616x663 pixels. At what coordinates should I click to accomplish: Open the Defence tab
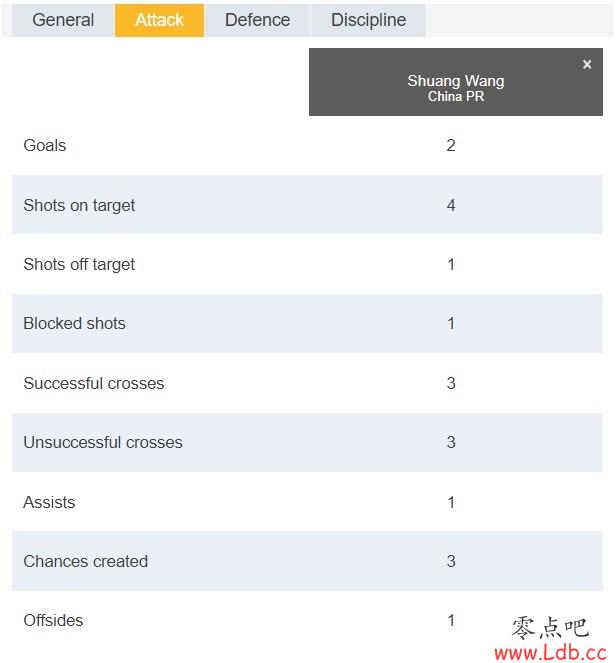pos(257,20)
